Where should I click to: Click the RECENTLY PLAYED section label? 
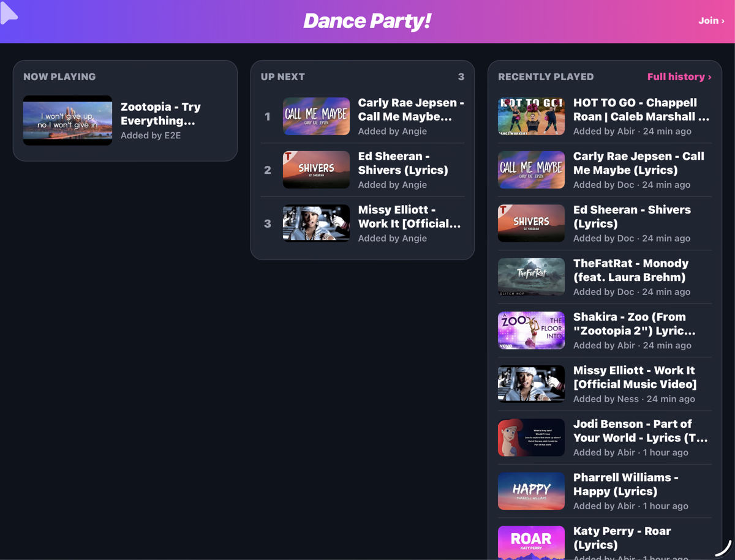tap(546, 77)
